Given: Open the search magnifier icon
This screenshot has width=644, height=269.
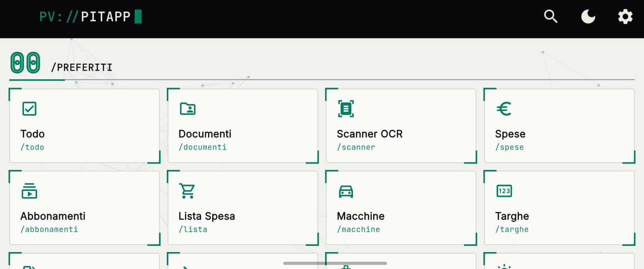Looking at the screenshot, I should tap(551, 17).
